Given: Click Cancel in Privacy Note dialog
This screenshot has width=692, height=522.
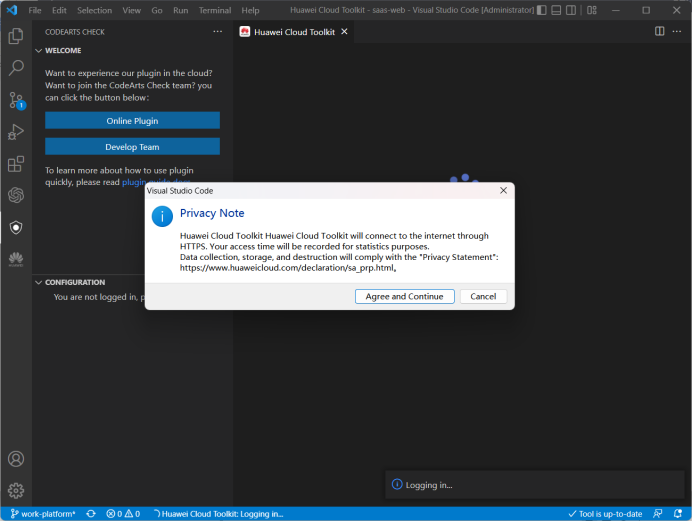Looking at the screenshot, I should coord(483,297).
